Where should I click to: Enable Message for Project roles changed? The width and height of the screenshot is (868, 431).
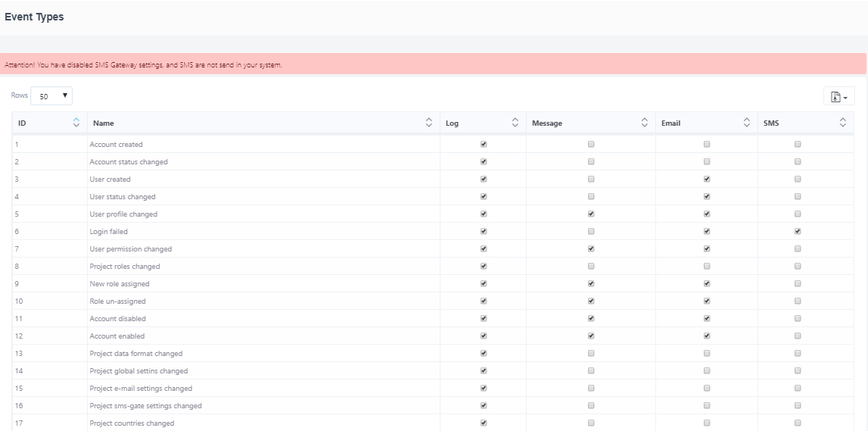(591, 267)
